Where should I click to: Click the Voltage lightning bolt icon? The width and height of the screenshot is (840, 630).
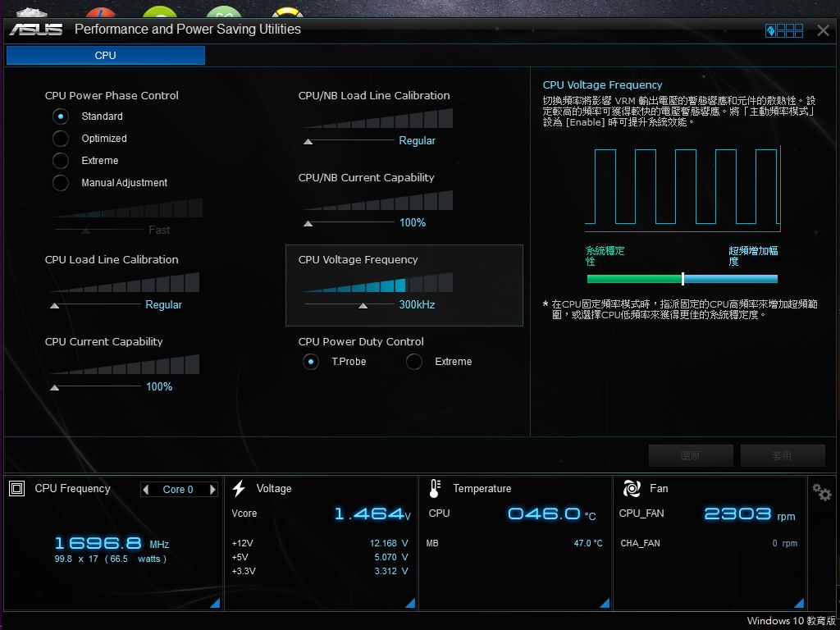239,489
